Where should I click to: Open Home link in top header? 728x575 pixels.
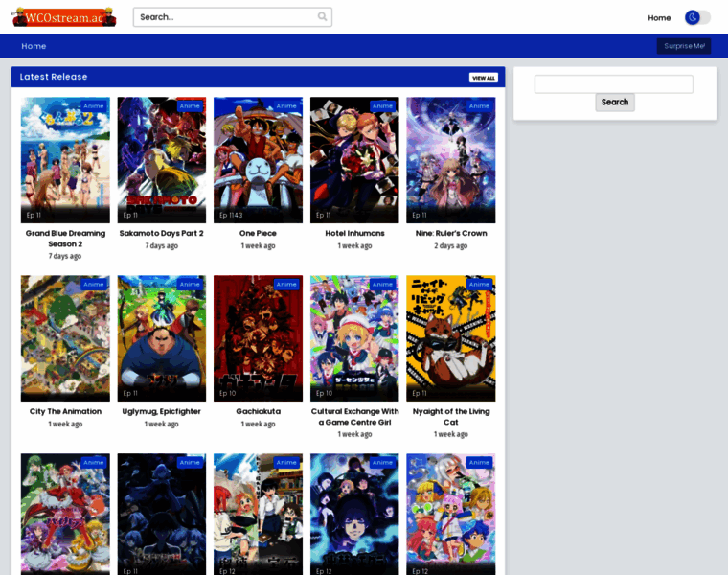(659, 17)
